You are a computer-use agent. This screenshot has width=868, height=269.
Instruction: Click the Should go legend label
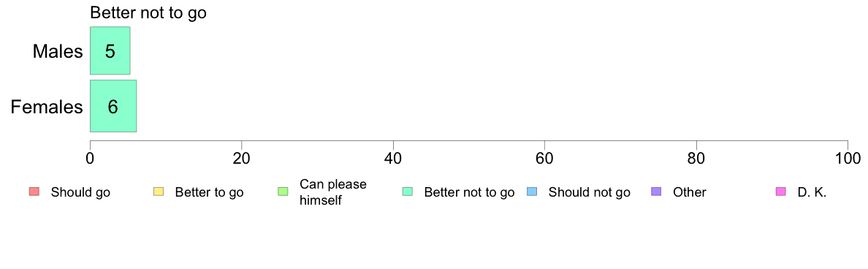(80, 193)
